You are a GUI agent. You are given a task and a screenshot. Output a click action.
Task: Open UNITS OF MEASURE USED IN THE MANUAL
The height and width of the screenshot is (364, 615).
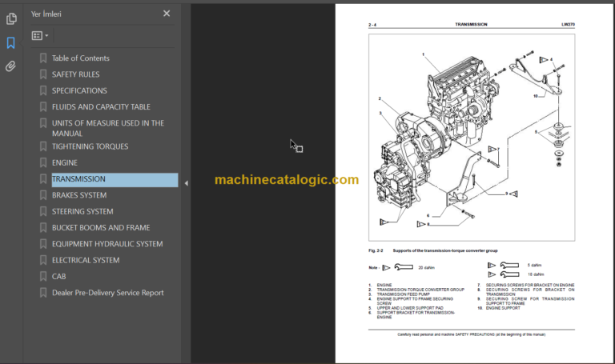click(x=108, y=128)
